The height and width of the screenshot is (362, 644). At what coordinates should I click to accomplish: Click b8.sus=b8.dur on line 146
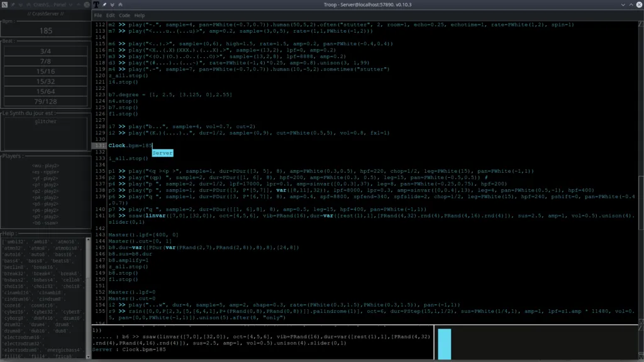point(130,254)
